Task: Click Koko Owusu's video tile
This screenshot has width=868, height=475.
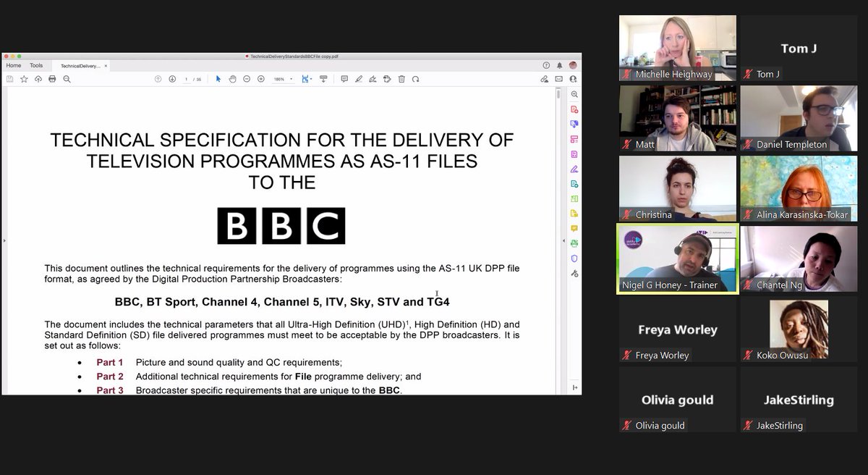Action: coord(799,329)
